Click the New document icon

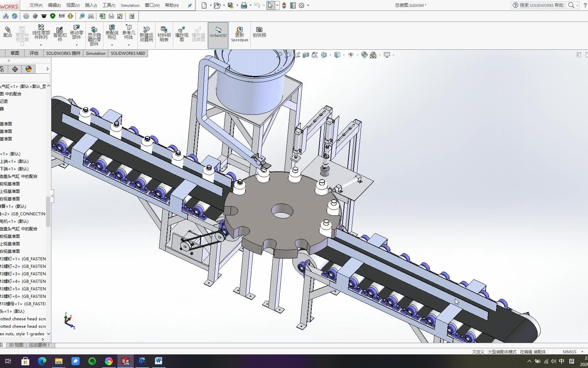204,5
